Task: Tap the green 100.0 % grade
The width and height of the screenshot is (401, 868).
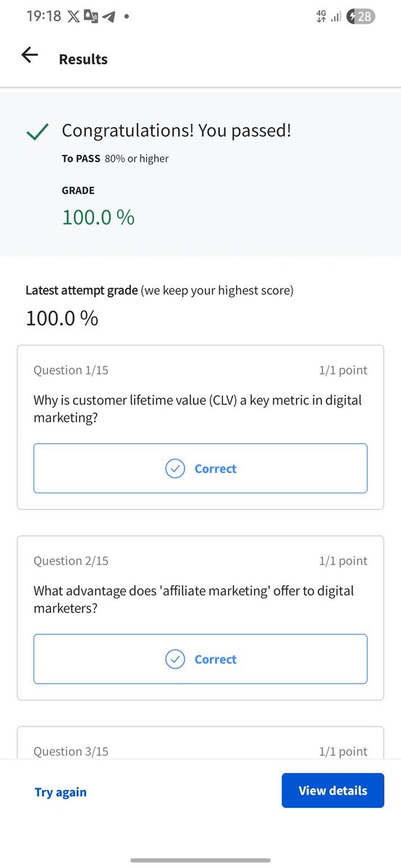Action: 98,217
